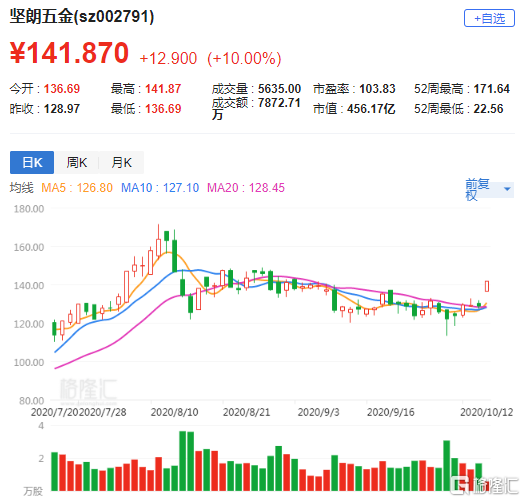This screenshot has height=502, width=525.
Task: Add stock to watchlist with +自选
Action: 489,18
